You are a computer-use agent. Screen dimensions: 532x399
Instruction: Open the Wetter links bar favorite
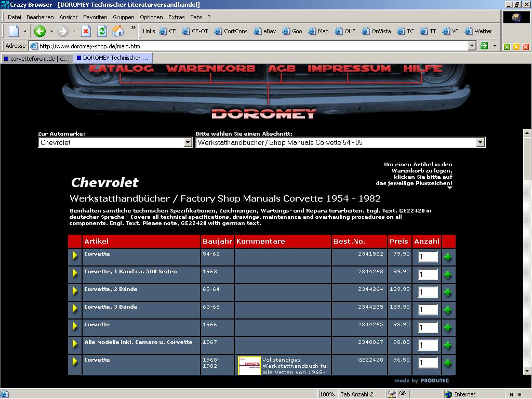478,31
